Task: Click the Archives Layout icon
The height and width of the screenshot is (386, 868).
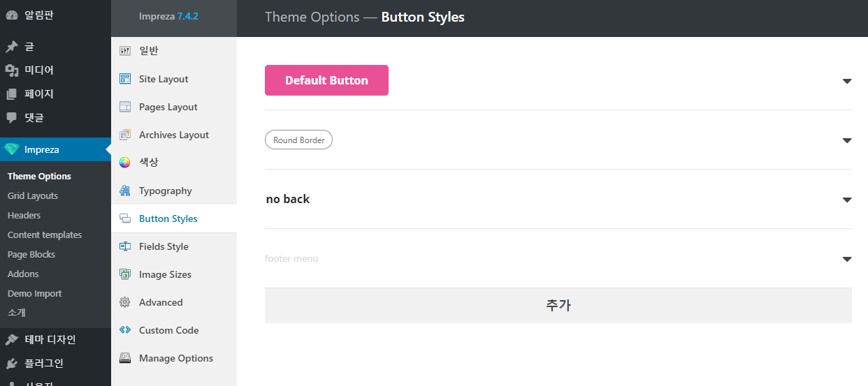Action: [x=125, y=135]
